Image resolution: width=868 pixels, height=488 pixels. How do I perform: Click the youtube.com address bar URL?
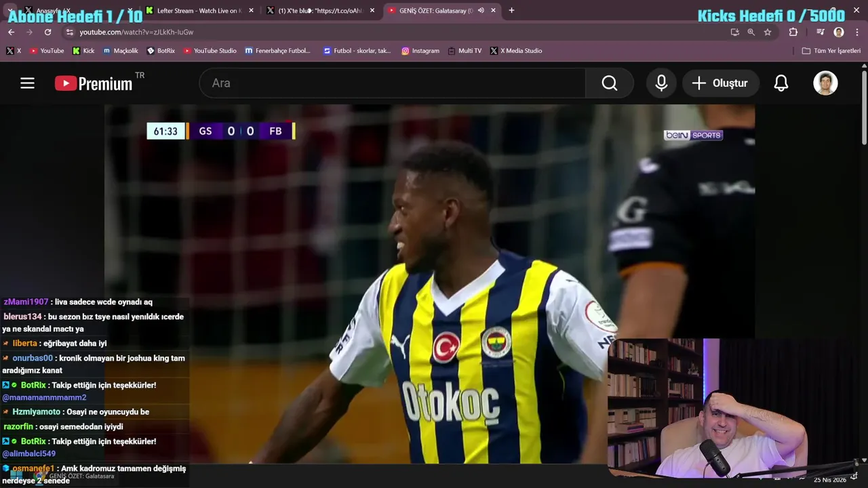coord(136,32)
